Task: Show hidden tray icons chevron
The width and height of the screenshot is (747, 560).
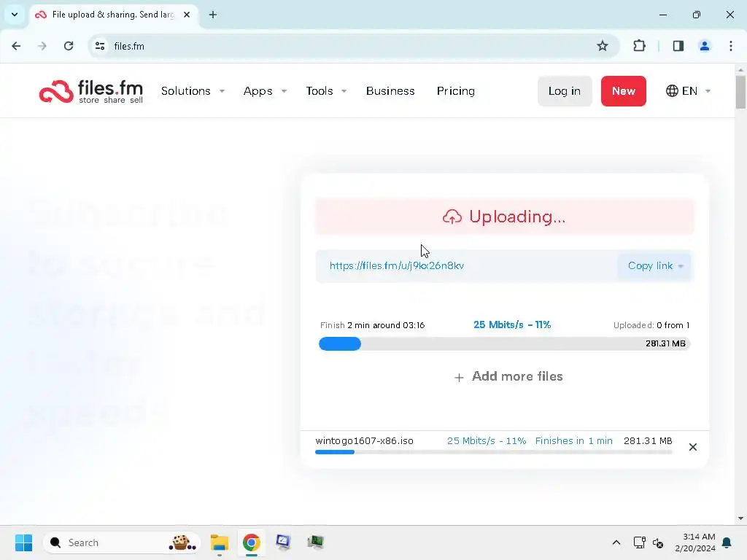Action: [616, 542]
